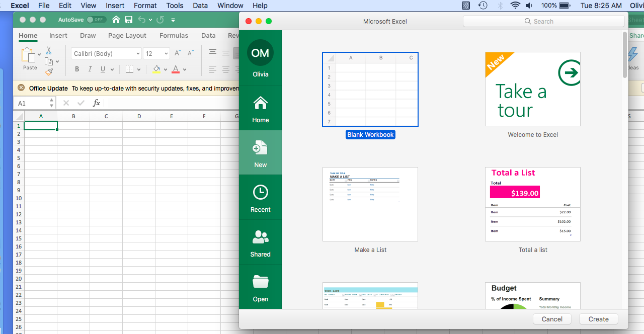
Task: Expand the Paste options arrow
Action: click(39, 54)
